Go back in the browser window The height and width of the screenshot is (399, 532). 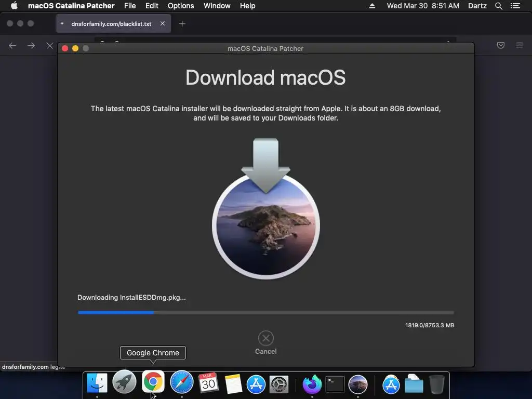point(12,46)
